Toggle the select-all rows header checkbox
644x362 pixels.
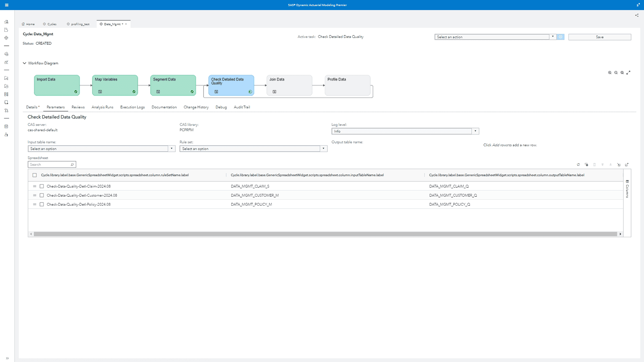click(35, 175)
